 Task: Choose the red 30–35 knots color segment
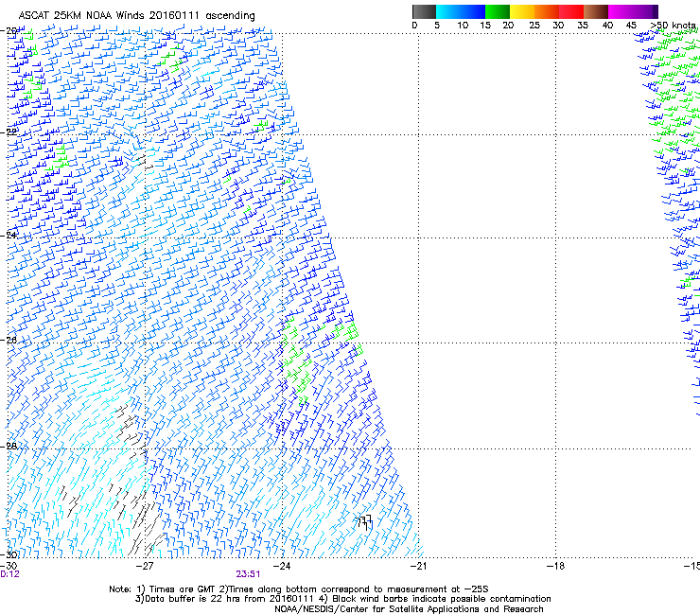point(571,11)
